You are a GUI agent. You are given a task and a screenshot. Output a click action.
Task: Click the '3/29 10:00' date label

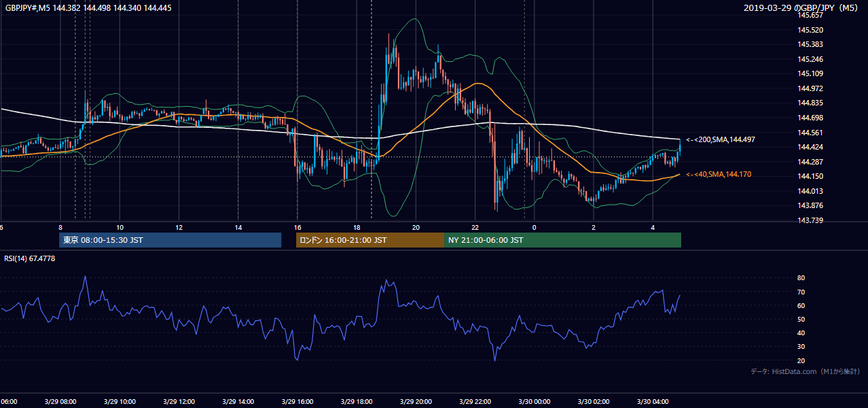[x=120, y=401]
